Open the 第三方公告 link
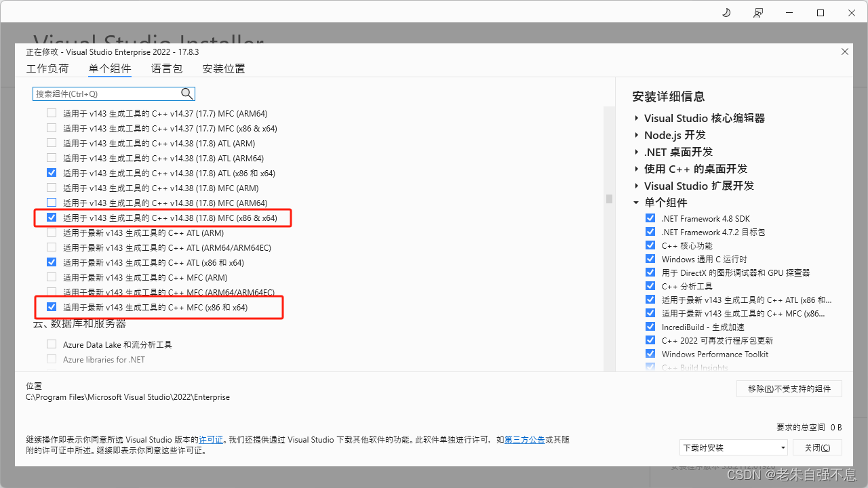 tap(524, 440)
